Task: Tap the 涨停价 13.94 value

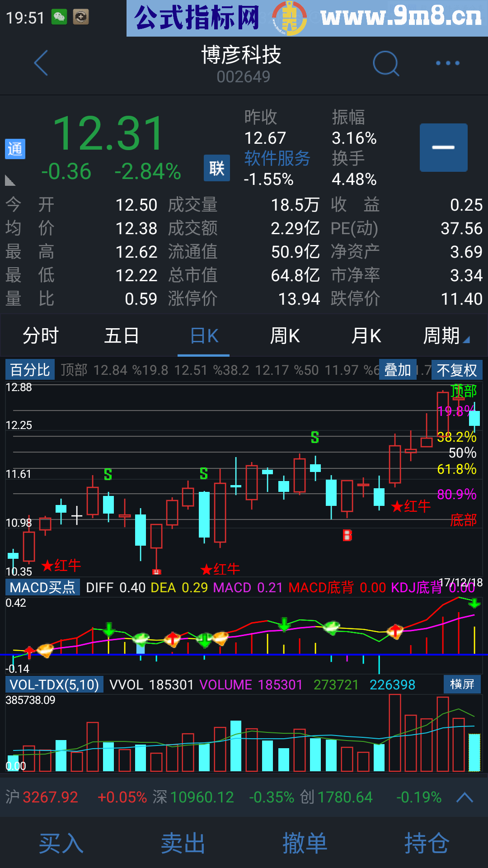Action: click(x=299, y=299)
